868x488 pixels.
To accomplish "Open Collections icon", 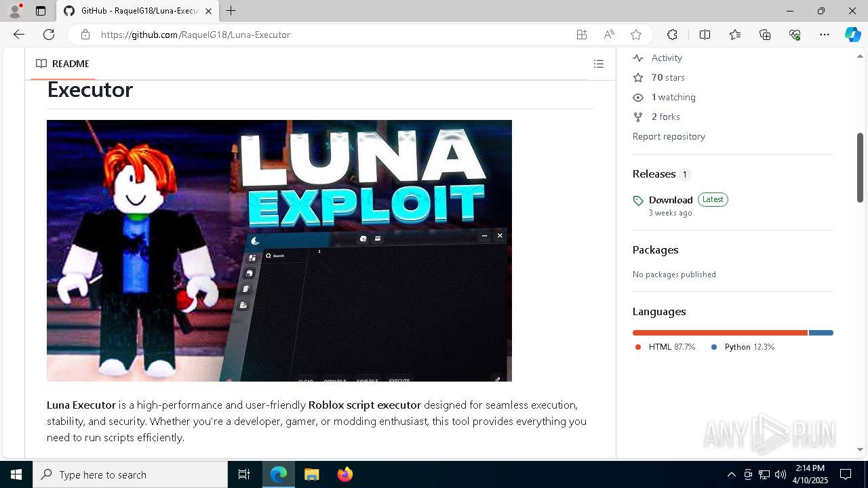I will tap(765, 35).
